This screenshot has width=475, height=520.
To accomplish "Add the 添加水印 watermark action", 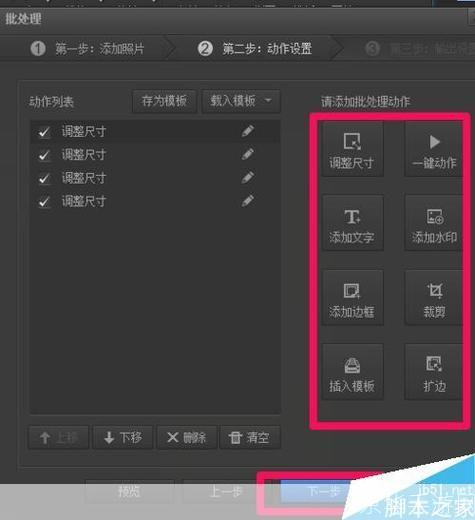I will coord(433,223).
